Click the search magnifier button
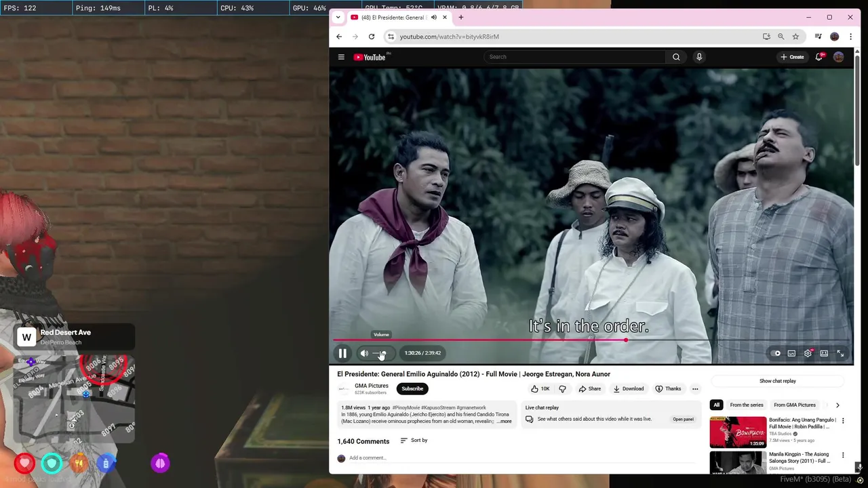The width and height of the screenshot is (868, 488). [676, 57]
